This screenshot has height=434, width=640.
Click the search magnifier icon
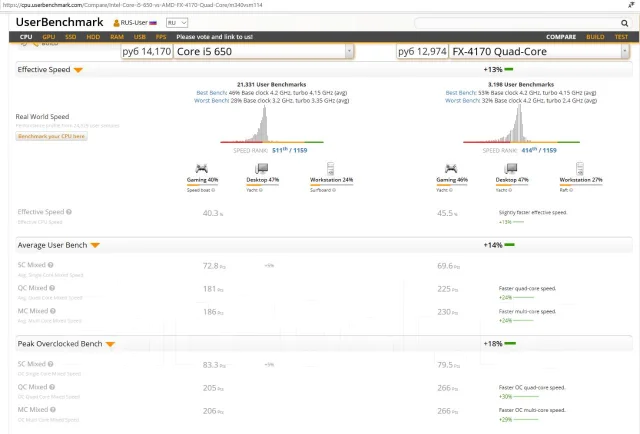tap(624, 23)
